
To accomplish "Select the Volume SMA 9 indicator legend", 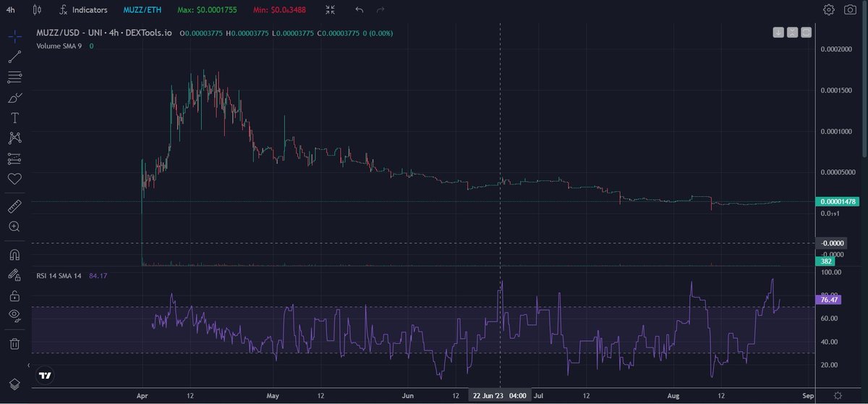I will tap(61, 46).
